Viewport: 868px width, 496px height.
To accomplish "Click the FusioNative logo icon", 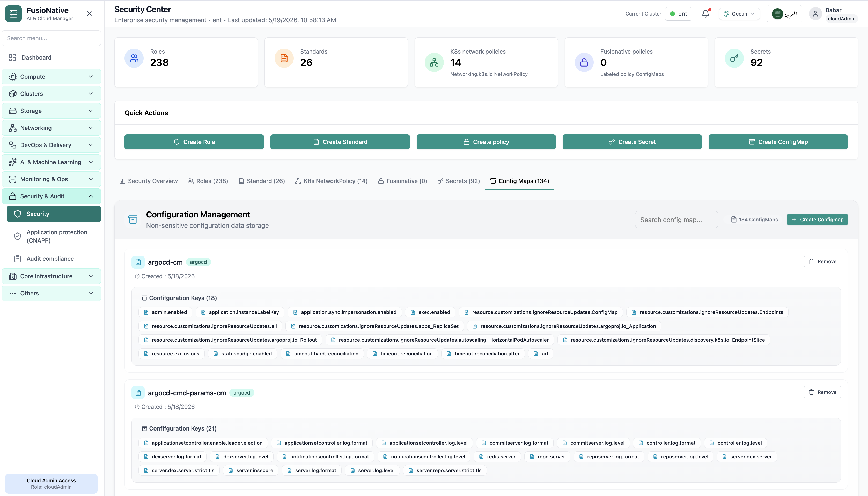I will point(13,14).
